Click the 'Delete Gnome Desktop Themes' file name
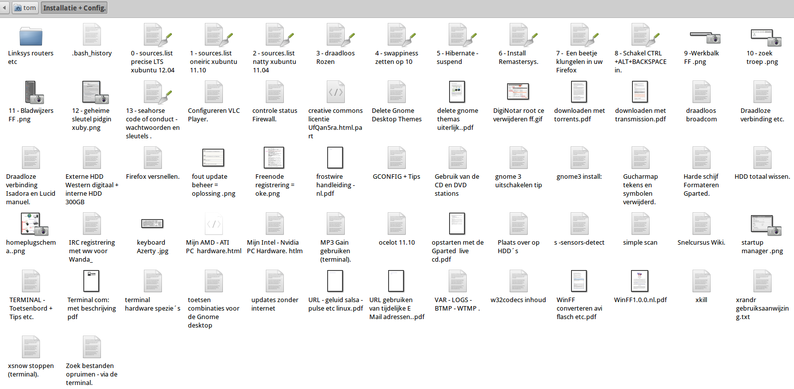The width and height of the screenshot is (794, 389). [x=396, y=115]
